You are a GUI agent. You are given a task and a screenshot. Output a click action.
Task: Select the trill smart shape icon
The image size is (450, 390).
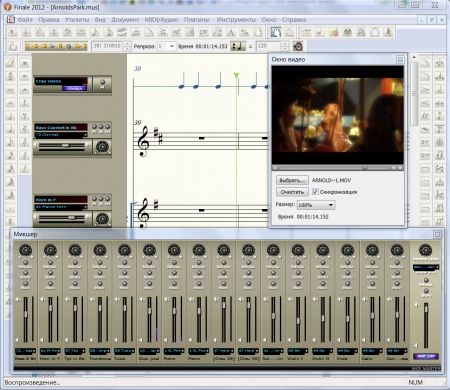pyautogui.click(x=425, y=116)
